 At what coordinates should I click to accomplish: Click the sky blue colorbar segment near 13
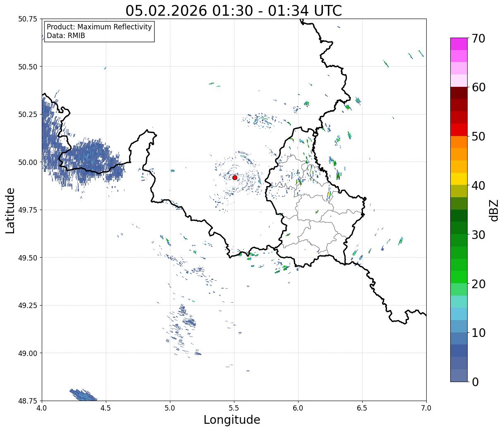[459, 314]
